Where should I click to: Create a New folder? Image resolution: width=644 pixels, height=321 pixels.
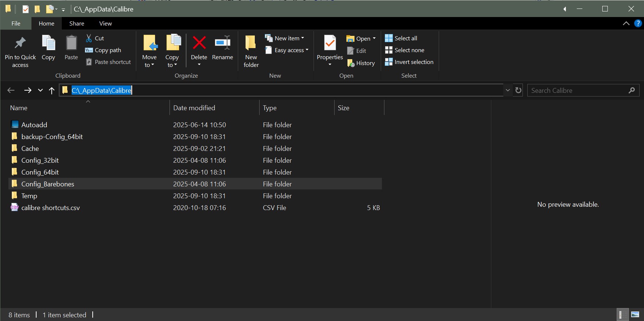coord(251,51)
